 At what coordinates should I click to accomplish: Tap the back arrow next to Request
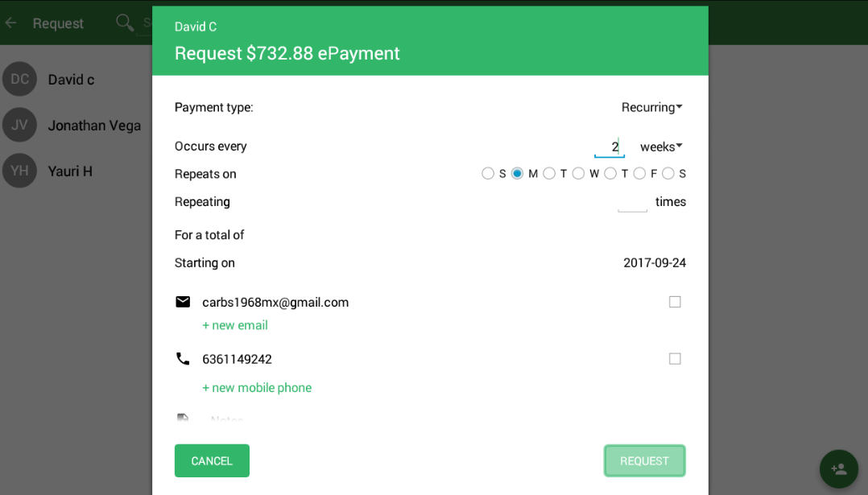[10, 23]
